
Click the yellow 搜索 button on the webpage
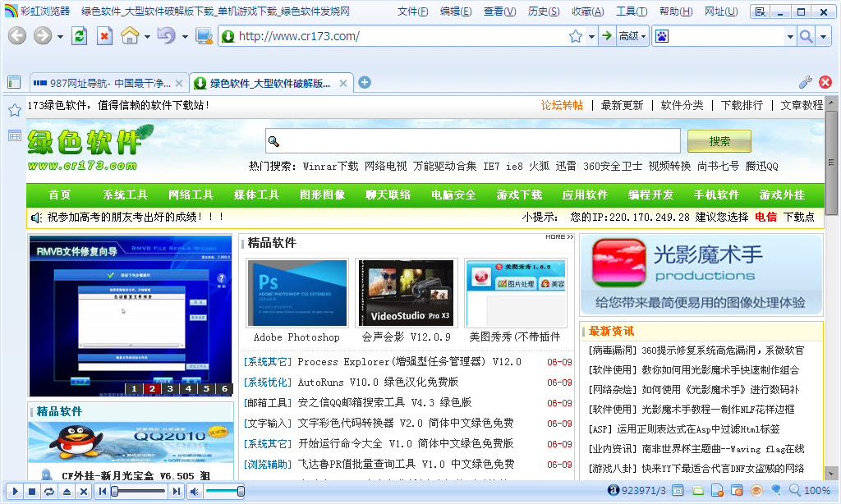[719, 141]
